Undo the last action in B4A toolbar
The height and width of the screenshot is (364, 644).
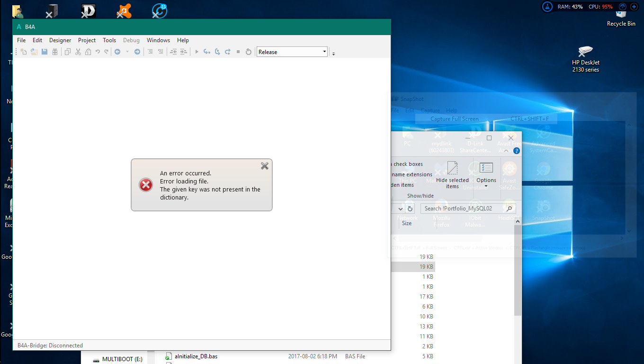[98, 52]
